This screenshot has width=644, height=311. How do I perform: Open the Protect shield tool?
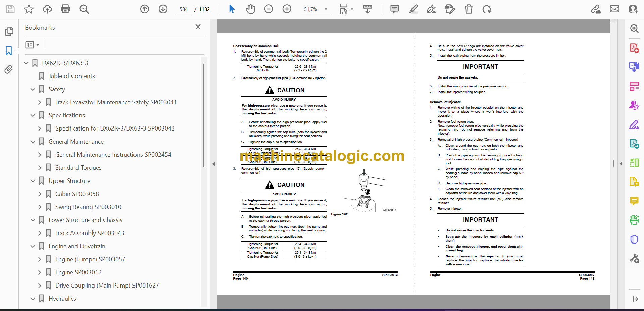coord(634,239)
